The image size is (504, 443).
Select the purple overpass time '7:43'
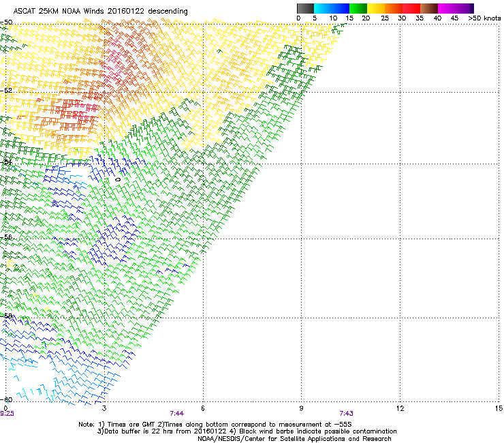(346, 414)
